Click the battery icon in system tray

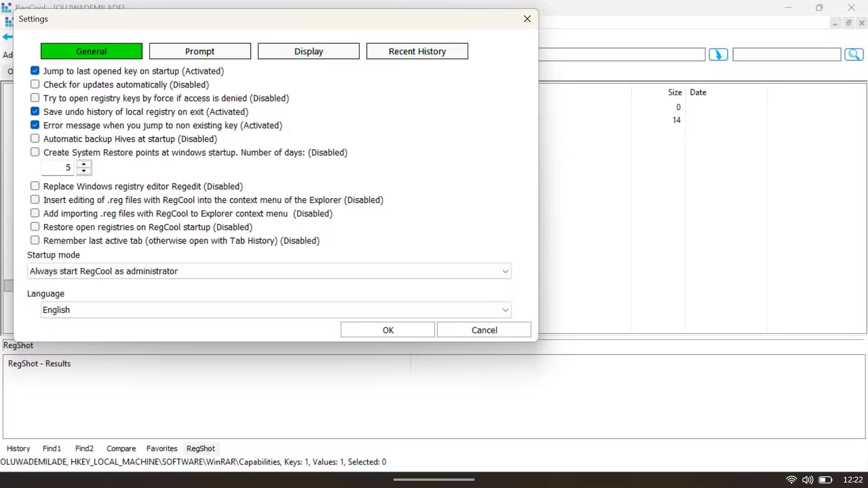(826, 480)
